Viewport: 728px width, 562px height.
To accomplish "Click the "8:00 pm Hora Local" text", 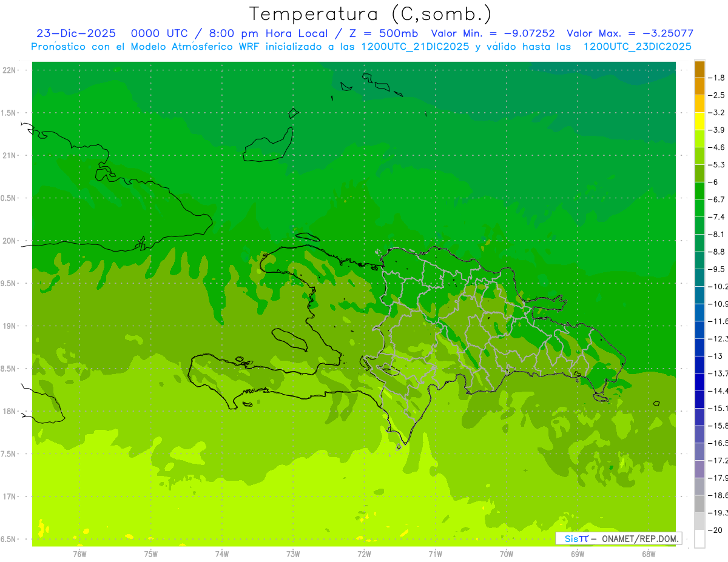I will click(x=268, y=34).
